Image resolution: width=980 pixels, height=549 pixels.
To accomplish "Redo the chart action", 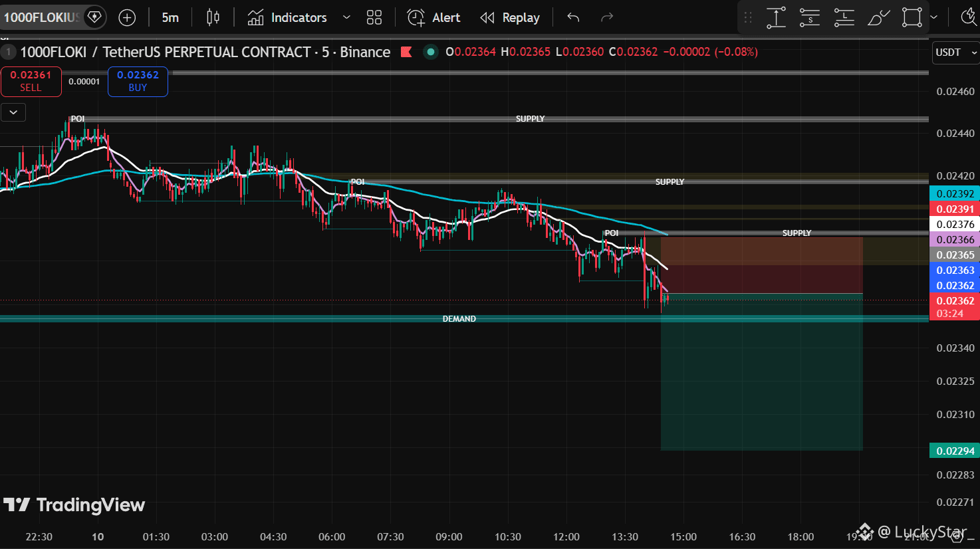I will 606,18.
